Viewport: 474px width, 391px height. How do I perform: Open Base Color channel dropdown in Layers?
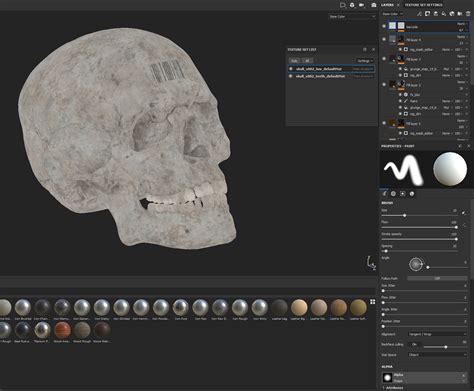point(392,14)
